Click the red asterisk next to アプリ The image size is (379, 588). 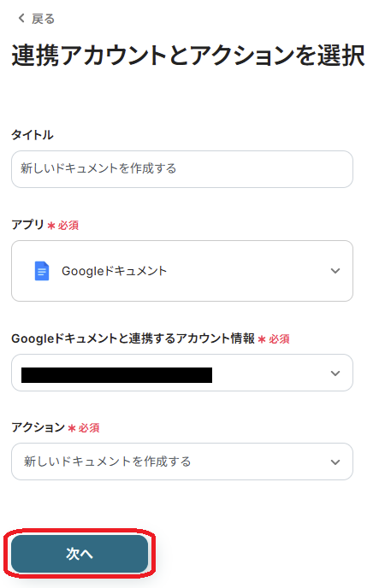51,226
